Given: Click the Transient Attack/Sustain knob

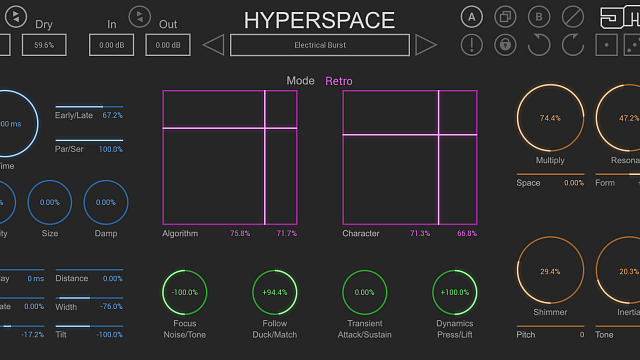Looking at the screenshot, I should click(x=364, y=292).
